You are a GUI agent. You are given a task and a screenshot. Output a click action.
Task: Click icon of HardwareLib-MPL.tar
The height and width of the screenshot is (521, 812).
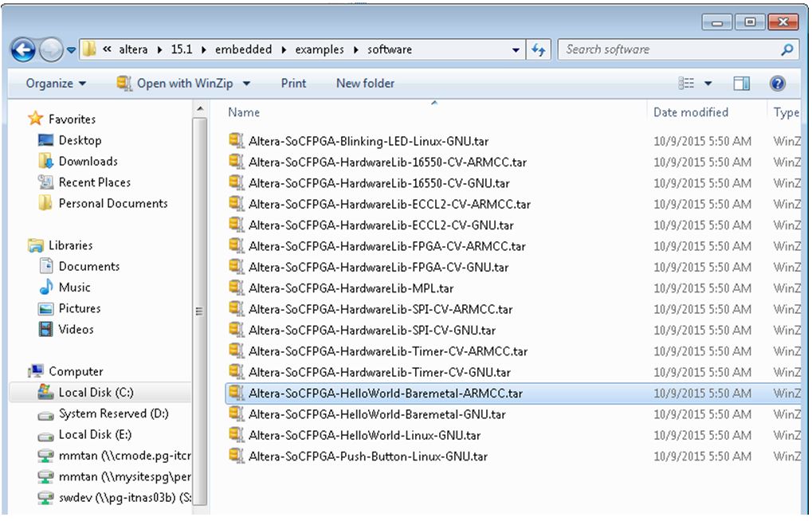[x=236, y=288]
